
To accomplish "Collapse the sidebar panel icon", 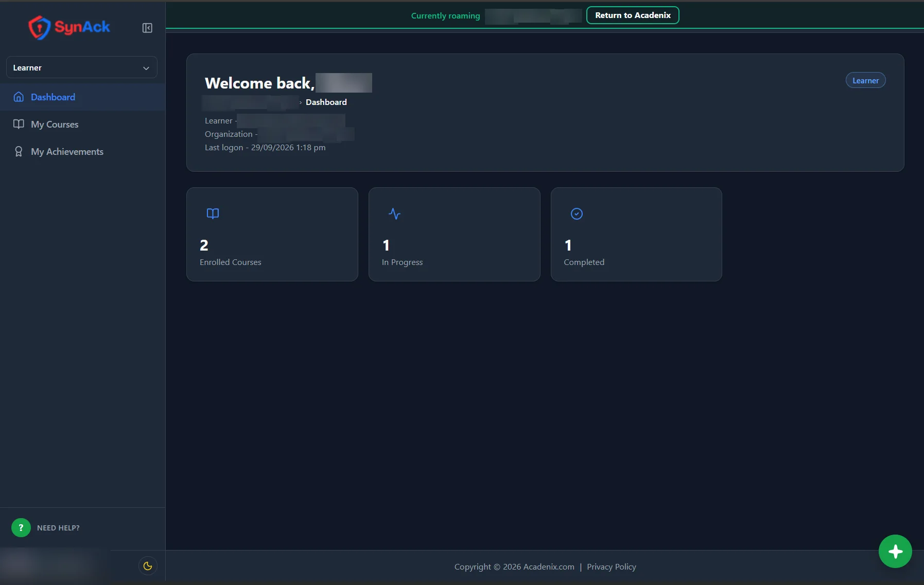I will [x=147, y=28].
